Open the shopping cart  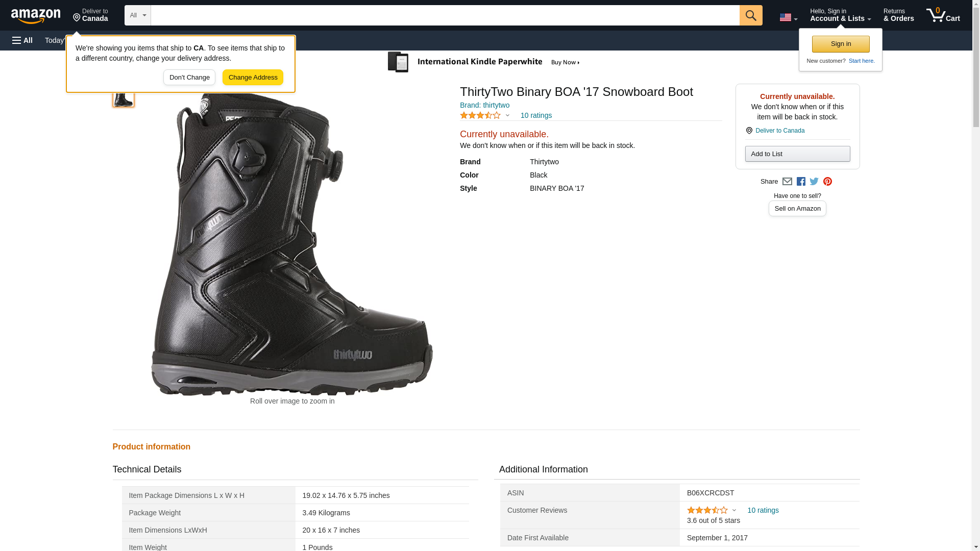click(x=943, y=15)
